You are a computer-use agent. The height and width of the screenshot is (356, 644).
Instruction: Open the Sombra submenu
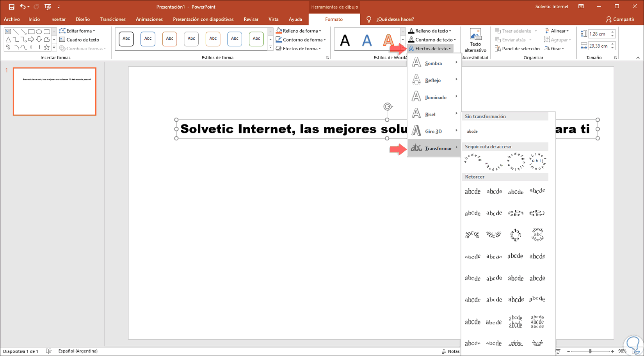pos(434,63)
